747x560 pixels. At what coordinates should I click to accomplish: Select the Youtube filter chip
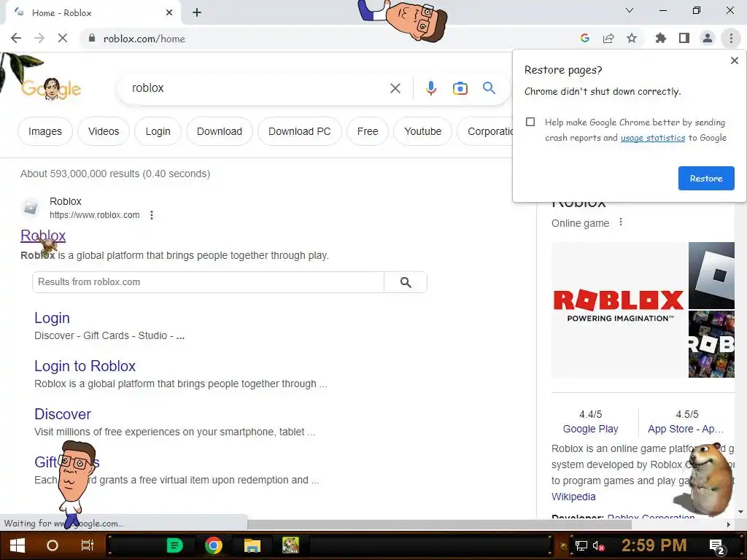[x=422, y=131]
